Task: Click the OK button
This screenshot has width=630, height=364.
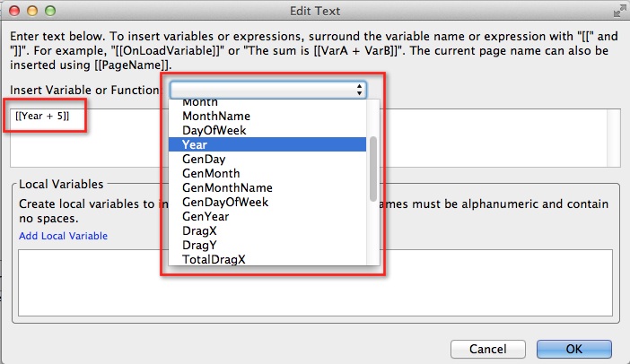Action: pos(573,347)
